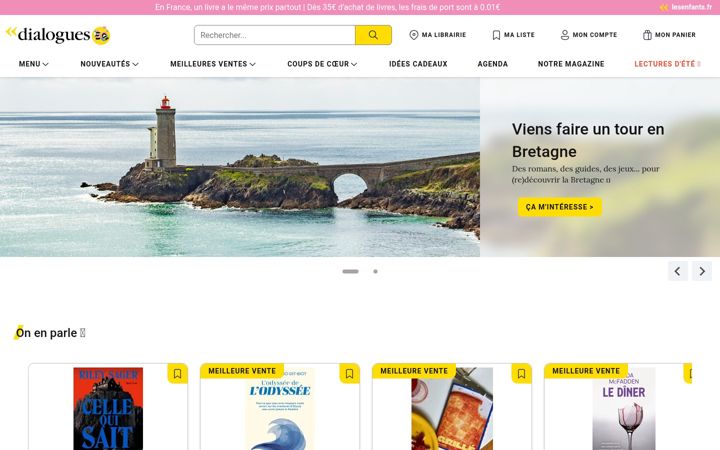Click the lesenfants.fr link in top banner

[686, 7]
